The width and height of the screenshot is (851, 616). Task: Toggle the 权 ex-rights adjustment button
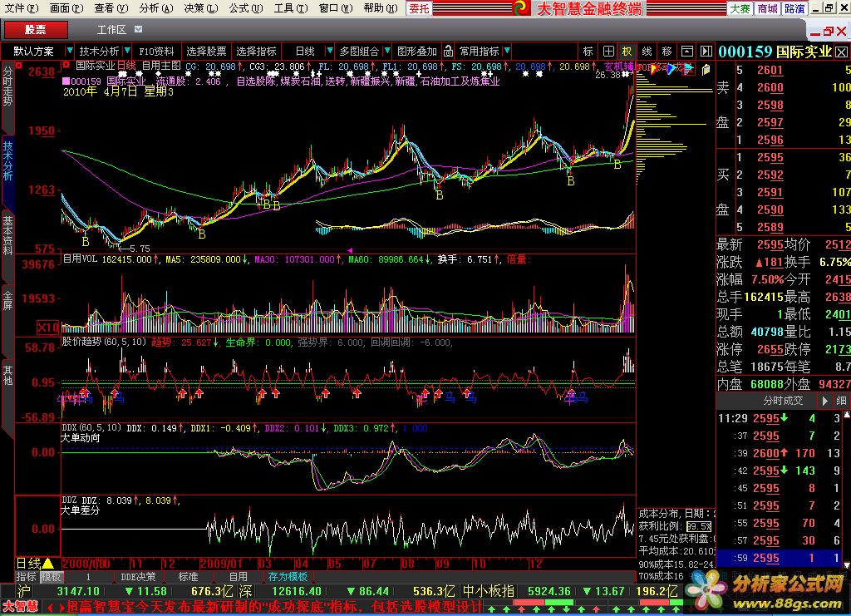(627, 51)
